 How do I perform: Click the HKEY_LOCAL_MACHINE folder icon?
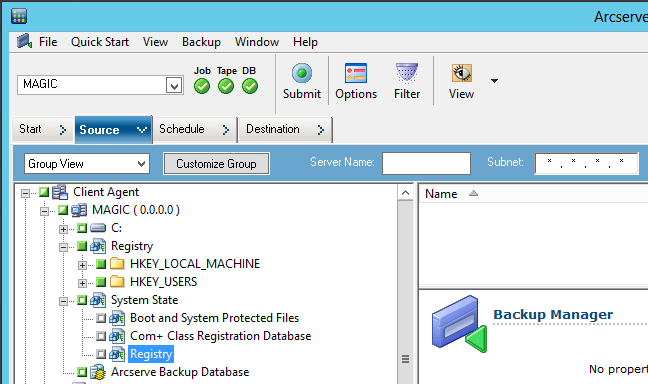(x=117, y=264)
